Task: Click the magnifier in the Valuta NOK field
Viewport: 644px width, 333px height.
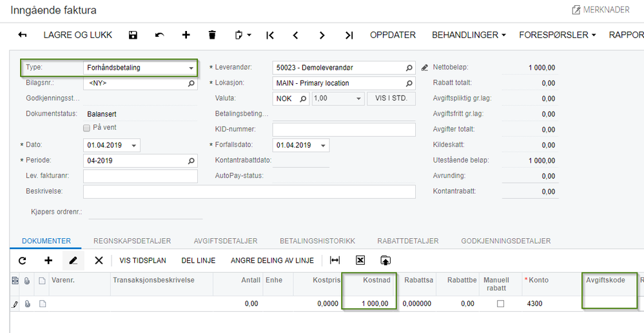Action: click(303, 99)
